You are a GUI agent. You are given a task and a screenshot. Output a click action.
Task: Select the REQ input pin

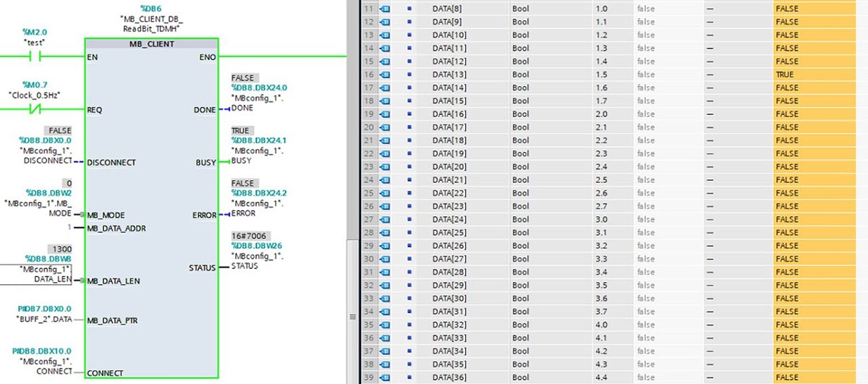94,110
